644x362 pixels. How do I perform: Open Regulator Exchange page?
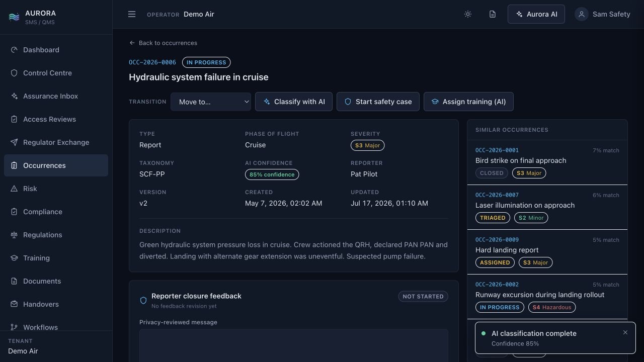click(56, 142)
